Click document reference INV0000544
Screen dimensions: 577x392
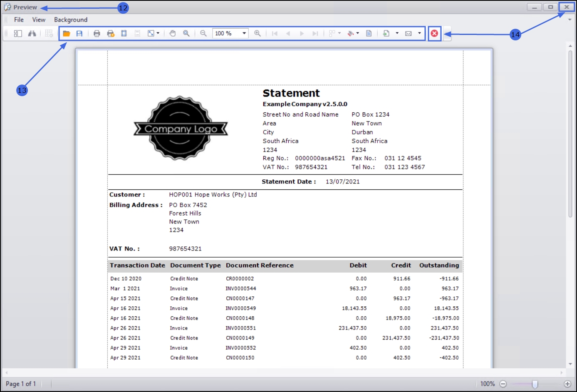click(241, 288)
